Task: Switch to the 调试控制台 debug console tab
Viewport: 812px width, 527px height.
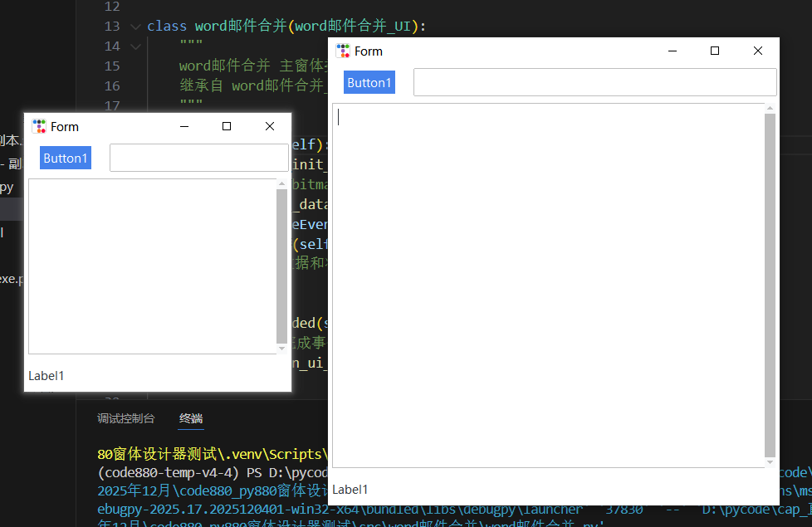Action: click(x=125, y=418)
